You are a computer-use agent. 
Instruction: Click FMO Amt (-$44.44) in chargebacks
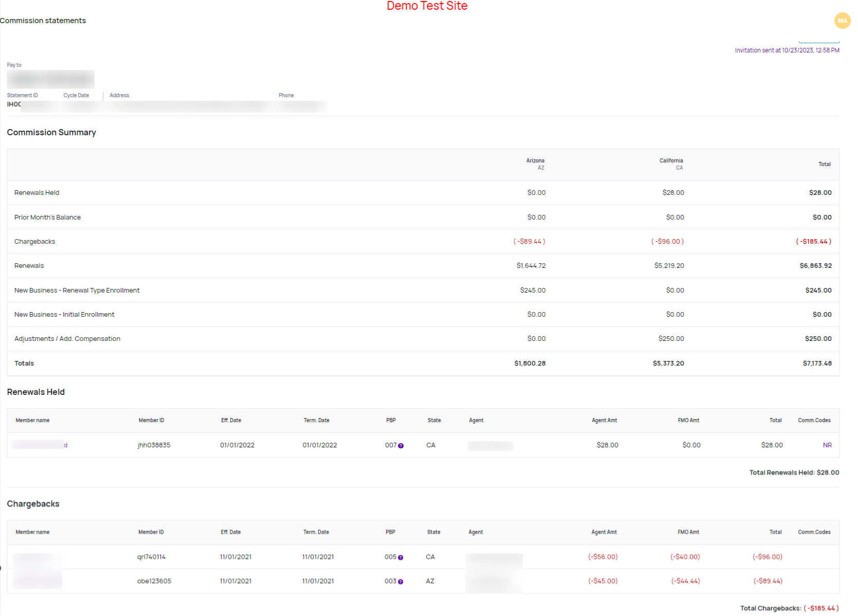click(685, 581)
